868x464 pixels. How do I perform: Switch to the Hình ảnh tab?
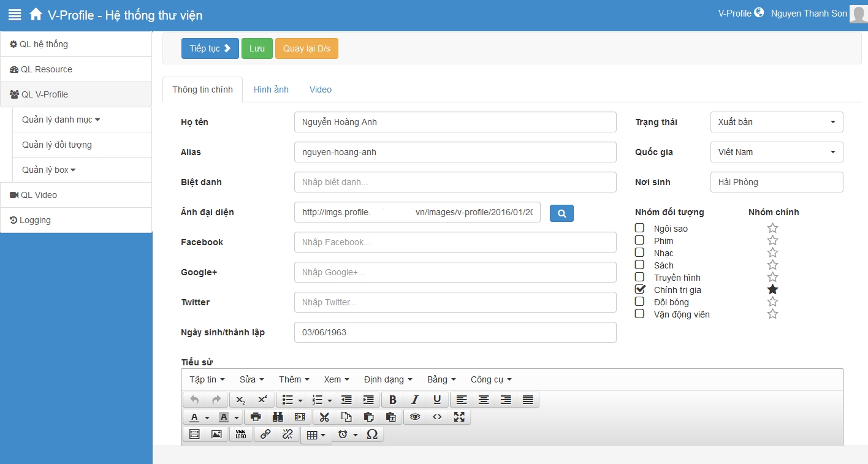coord(271,89)
